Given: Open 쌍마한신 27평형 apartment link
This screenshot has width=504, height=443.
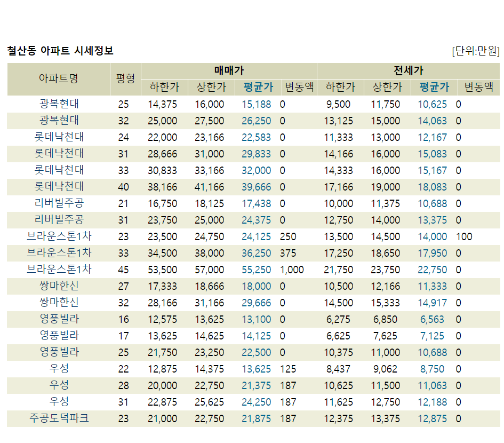Looking at the screenshot, I should (x=59, y=286).
